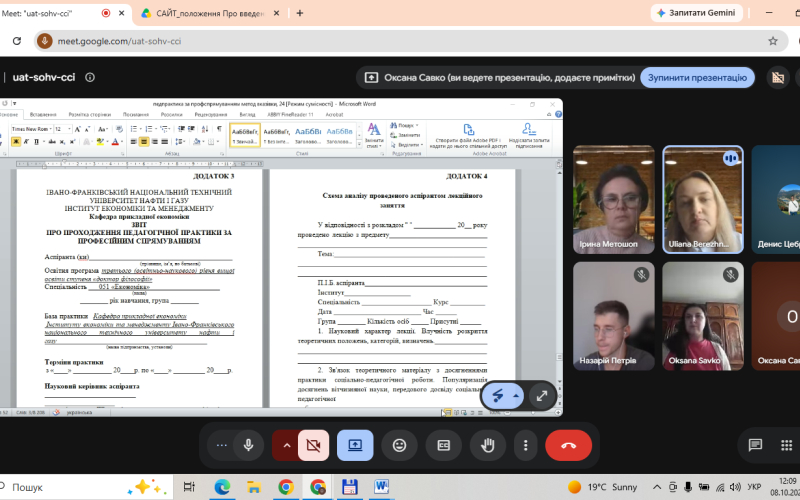Toggle closed captions in Meet
The width and height of the screenshot is (800, 500).
[x=443, y=445]
